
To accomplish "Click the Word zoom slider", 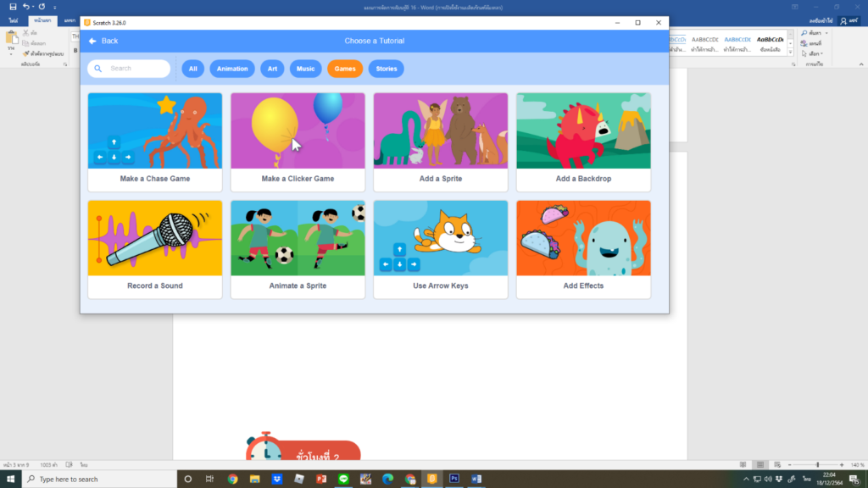I will pyautogui.click(x=818, y=464).
